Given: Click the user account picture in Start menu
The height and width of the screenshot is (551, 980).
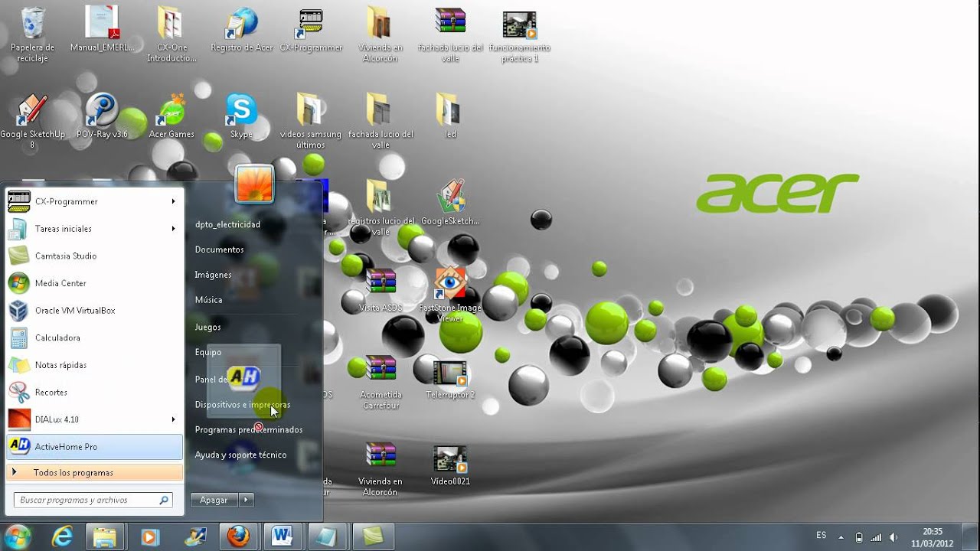Looking at the screenshot, I should click(255, 184).
